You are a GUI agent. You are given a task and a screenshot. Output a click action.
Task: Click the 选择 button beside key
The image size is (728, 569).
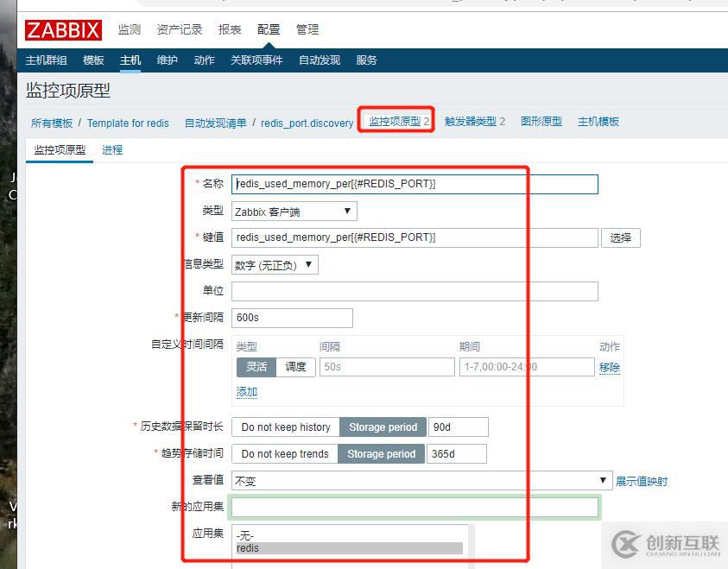point(621,238)
